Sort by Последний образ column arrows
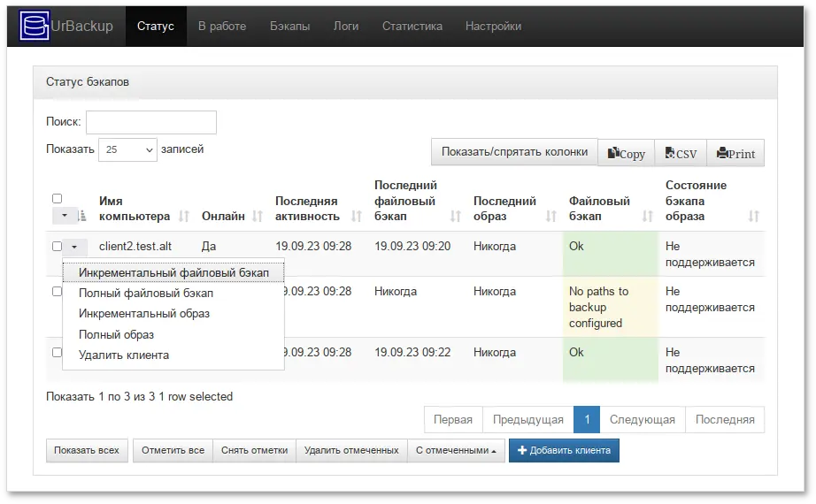 (x=551, y=217)
